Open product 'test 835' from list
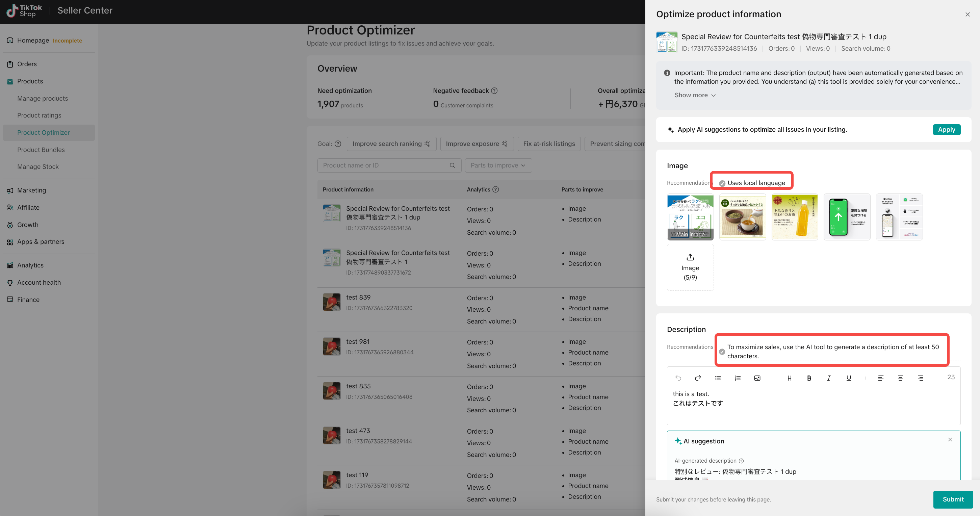This screenshot has height=516, width=980. pos(358,386)
